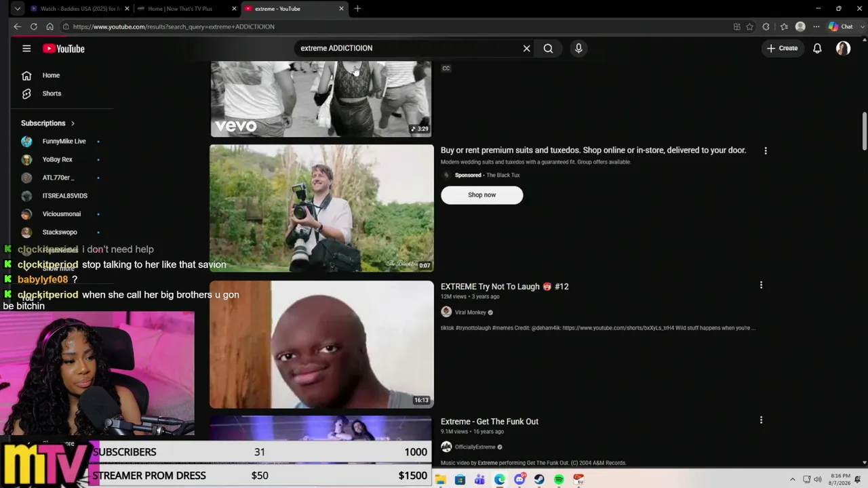Close the Watch - Baddies USA tab
Viewport: 868px width, 488px height.
click(127, 9)
